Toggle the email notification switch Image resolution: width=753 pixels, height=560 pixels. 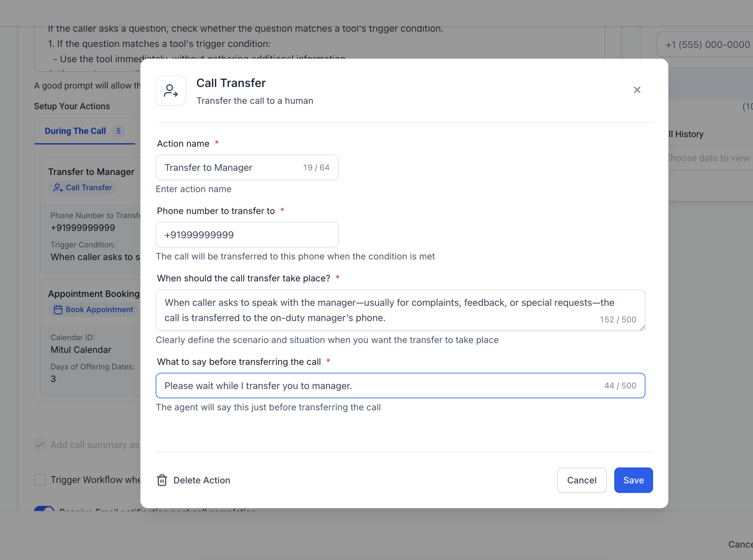coord(44,509)
